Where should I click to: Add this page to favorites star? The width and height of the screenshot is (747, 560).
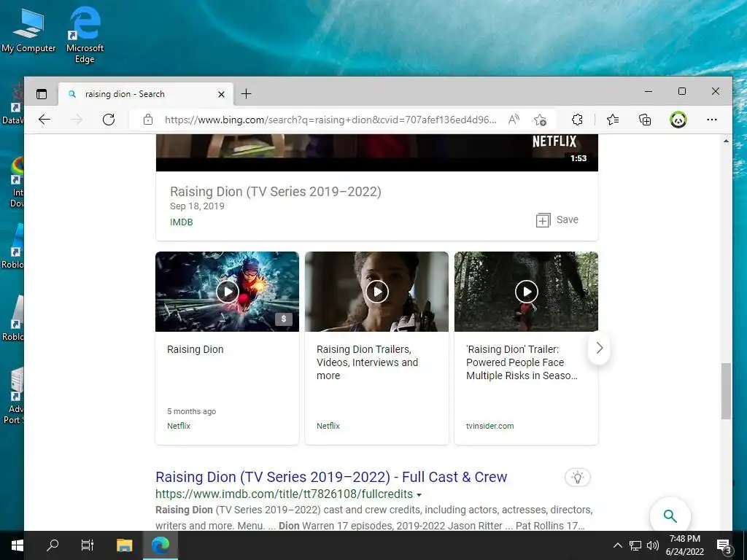pos(540,120)
